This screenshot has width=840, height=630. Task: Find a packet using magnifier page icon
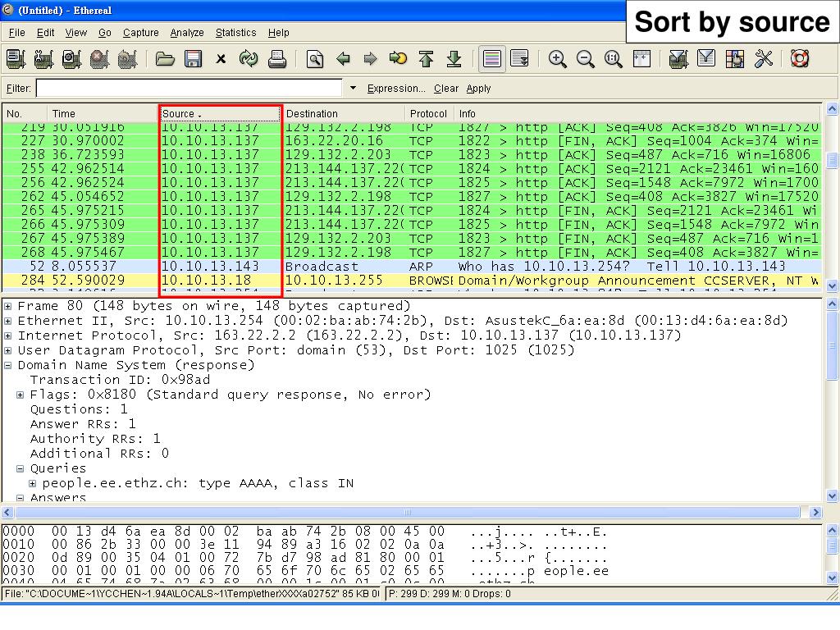[x=315, y=59]
